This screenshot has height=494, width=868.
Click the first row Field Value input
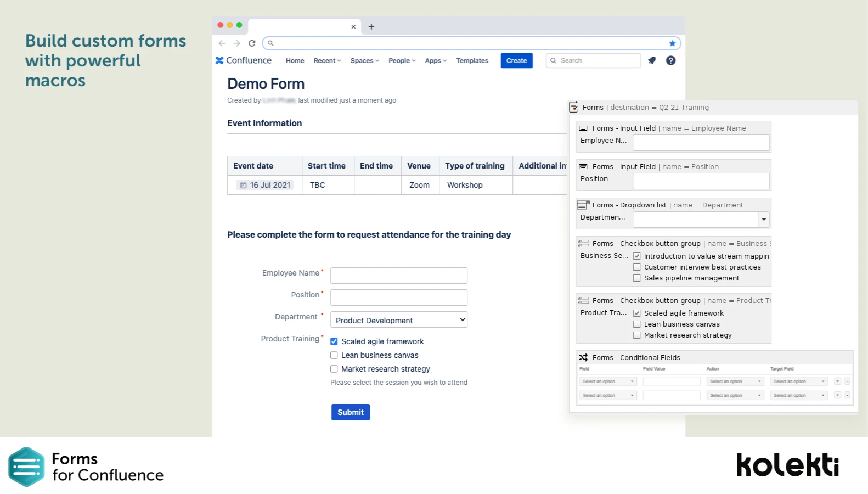tap(672, 381)
